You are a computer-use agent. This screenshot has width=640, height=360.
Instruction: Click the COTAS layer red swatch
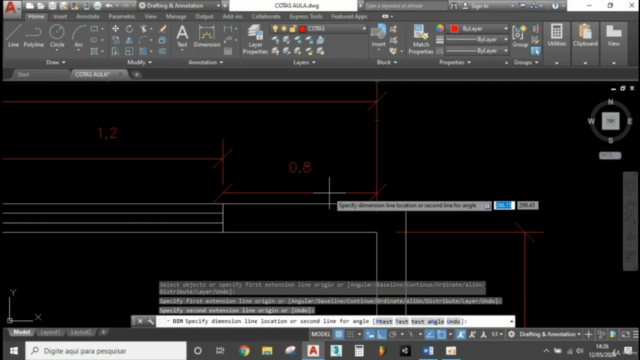click(x=302, y=29)
